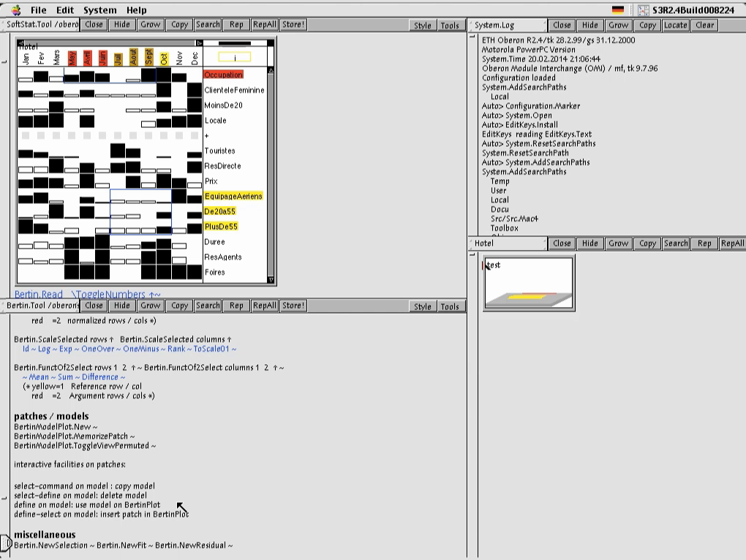Click the Bertin.Read command link
The image size is (746, 560).
coord(39,295)
